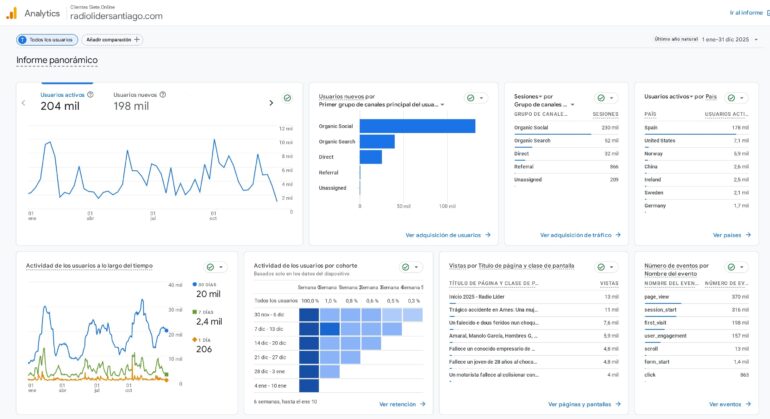Click the plus icon in Añadir comparación

pyautogui.click(x=136, y=40)
